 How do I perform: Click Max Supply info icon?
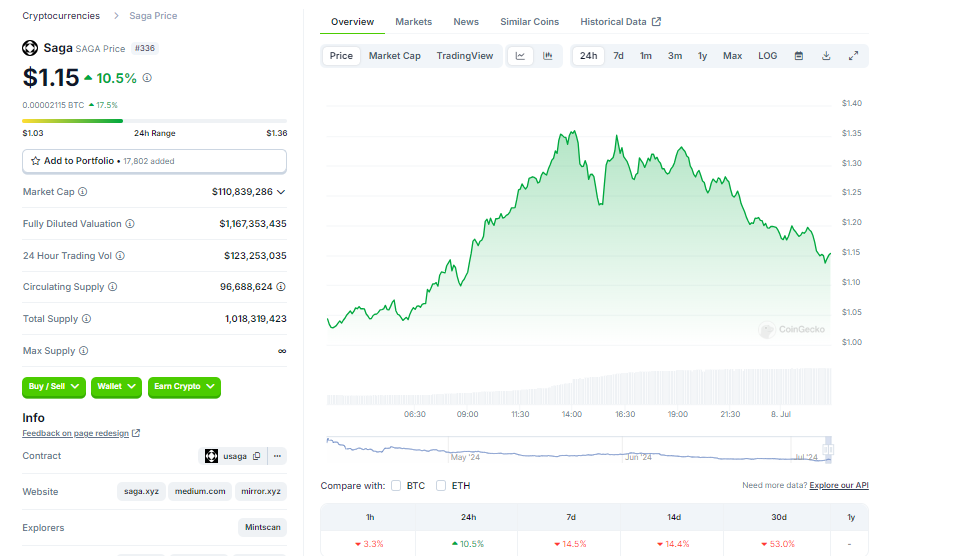84,351
